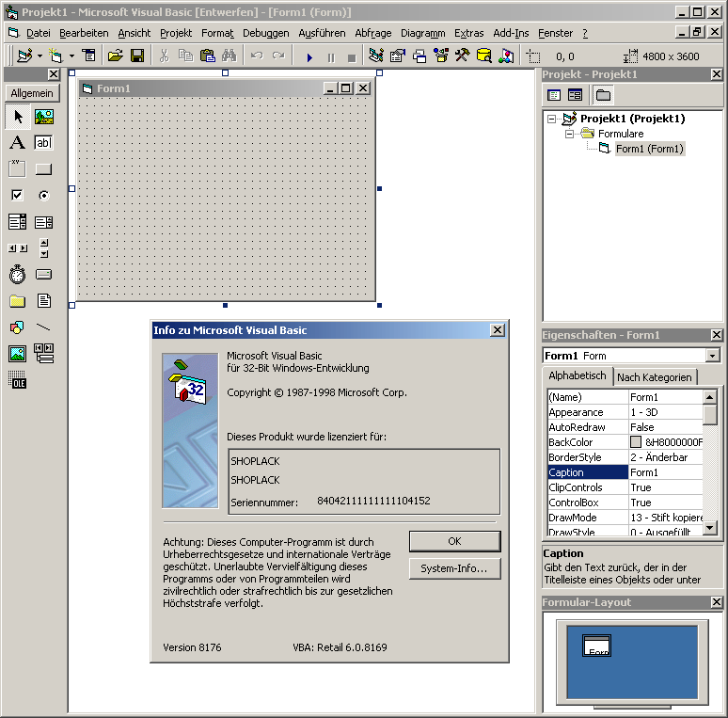Select the CheckBox control tool
Image resolution: width=728 pixels, height=718 pixels.
click(x=18, y=195)
